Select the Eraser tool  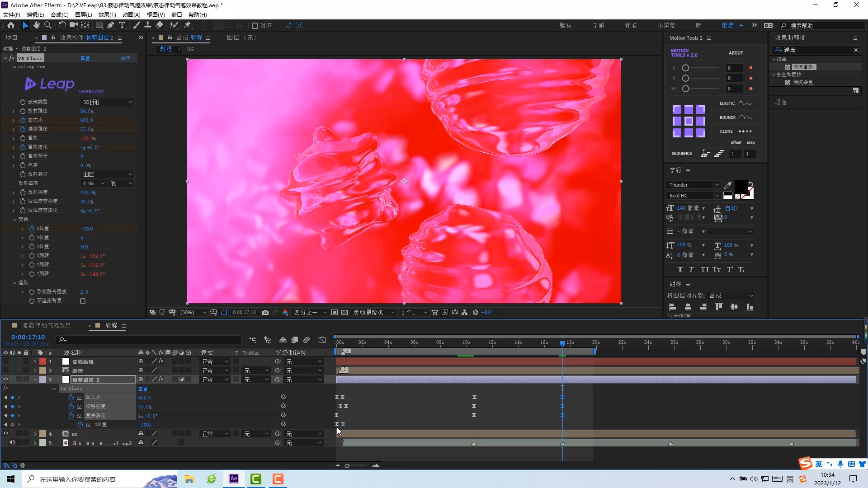pyautogui.click(x=159, y=25)
